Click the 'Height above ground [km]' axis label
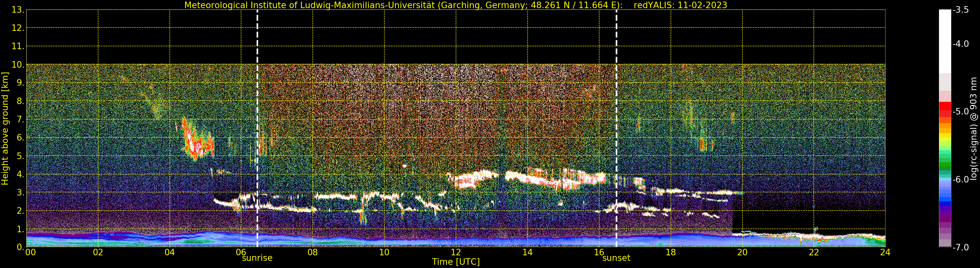980x268 pixels. point(5,128)
